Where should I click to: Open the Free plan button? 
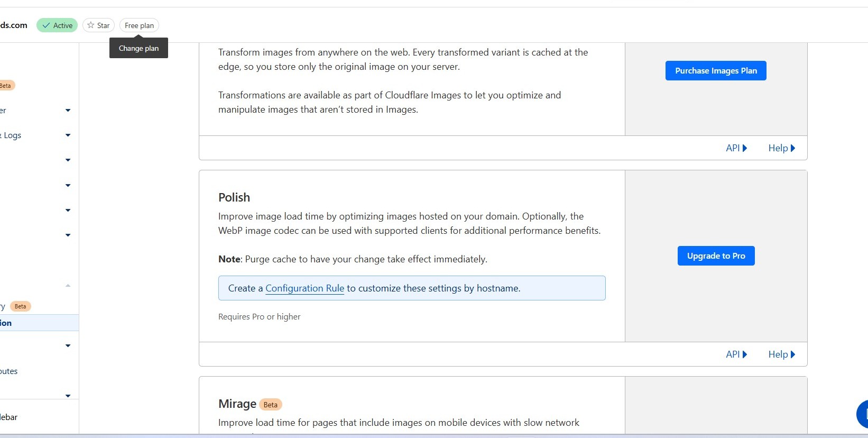(139, 25)
